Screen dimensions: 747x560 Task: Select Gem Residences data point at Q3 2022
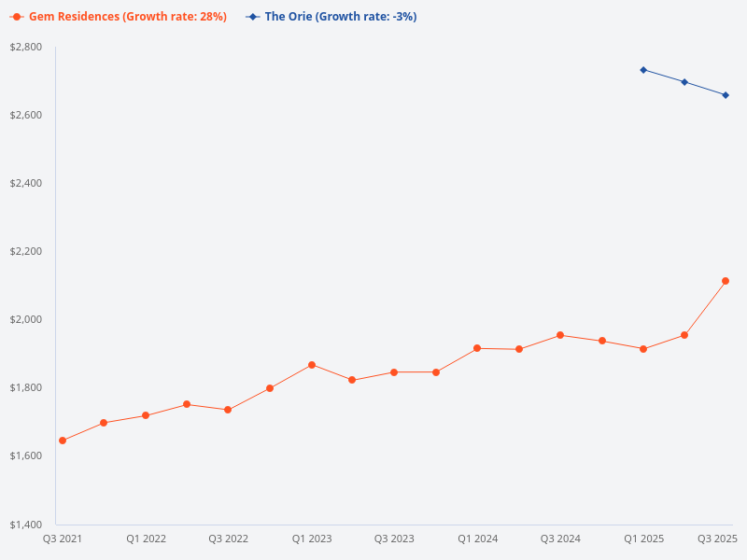(x=228, y=410)
